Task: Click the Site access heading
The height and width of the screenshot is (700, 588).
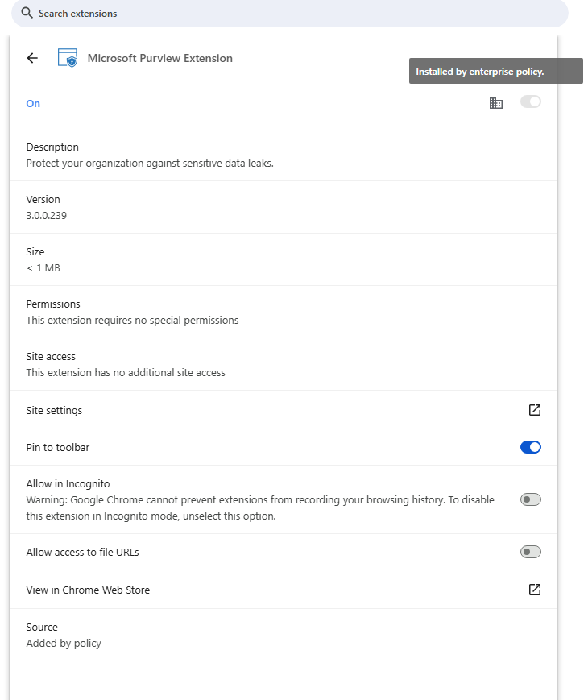Action: coord(51,357)
